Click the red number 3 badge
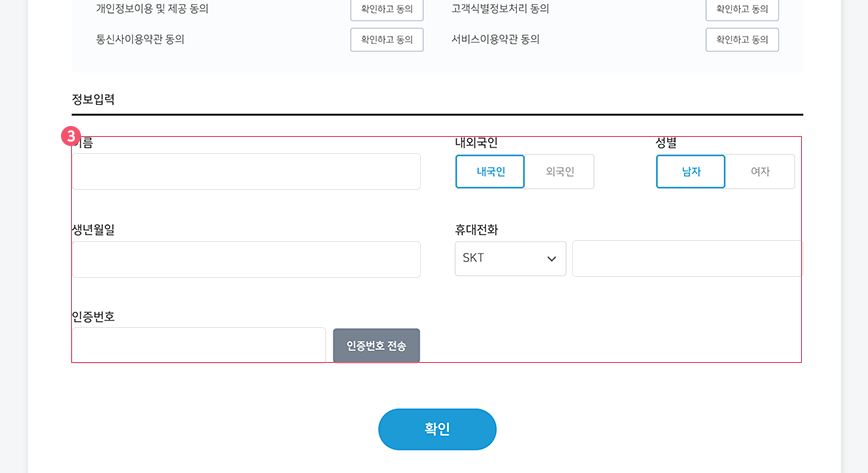 coord(71,136)
